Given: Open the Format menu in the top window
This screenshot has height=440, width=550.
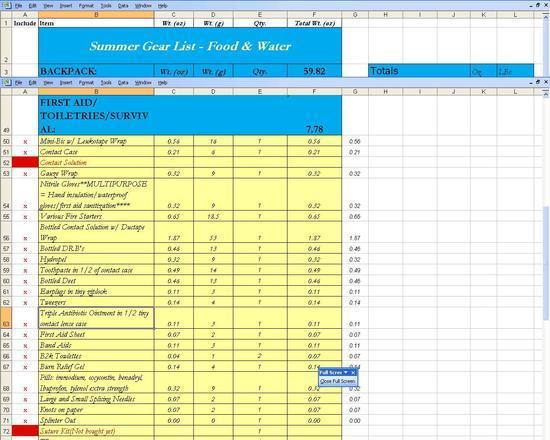Looking at the screenshot, I should click(x=86, y=6).
